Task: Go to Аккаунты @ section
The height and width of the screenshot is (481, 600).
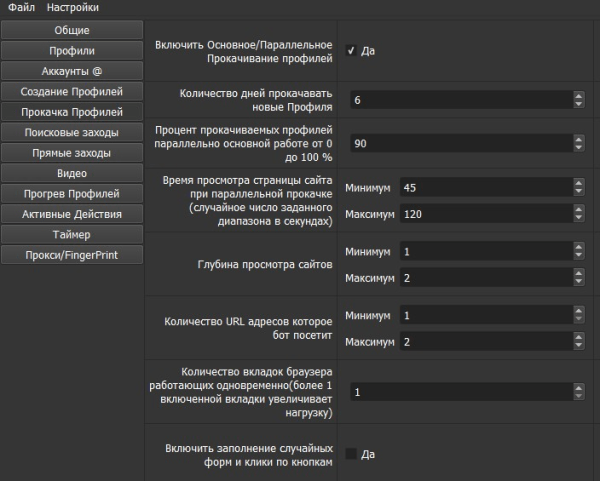Action: coord(72,71)
